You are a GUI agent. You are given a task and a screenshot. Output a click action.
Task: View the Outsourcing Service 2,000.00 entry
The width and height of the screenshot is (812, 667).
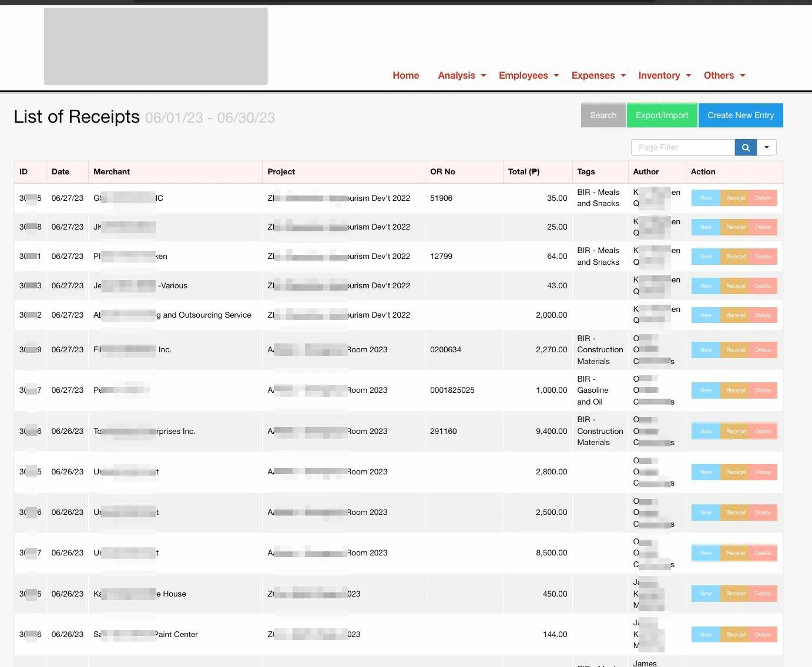tap(706, 315)
